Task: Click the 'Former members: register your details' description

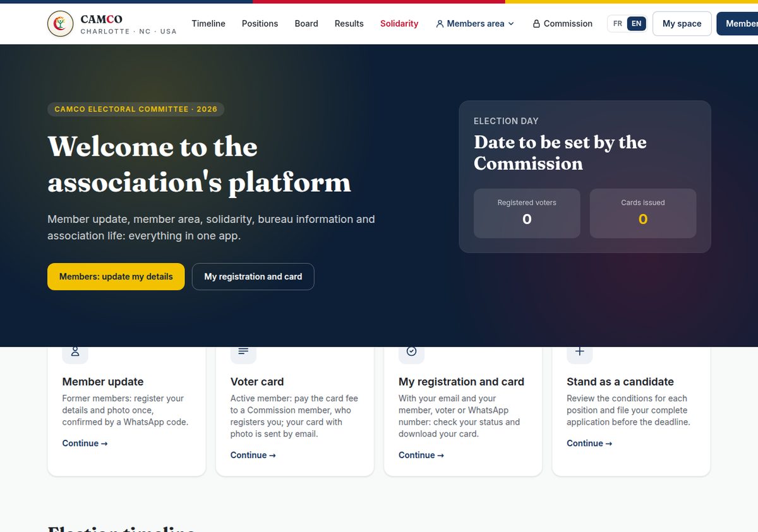Action: pyautogui.click(x=125, y=410)
